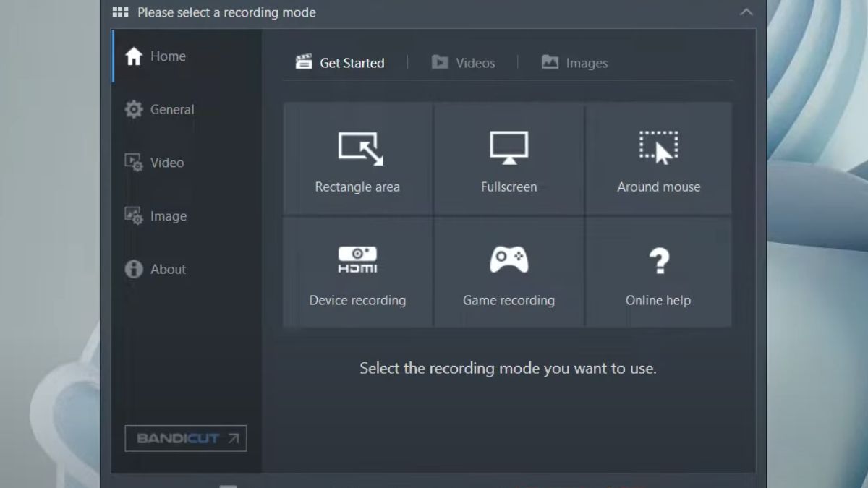Go to Home in sidebar
Image resolution: width=868 pixels, height=488 pixels.
[x=187, y=56]
